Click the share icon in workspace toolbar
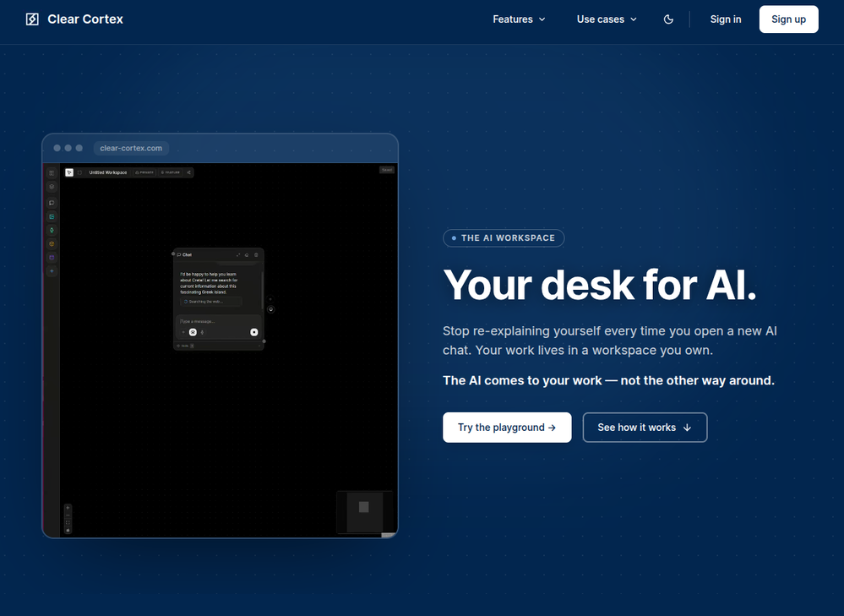The width and height of the screenshot is (844, 616). [188, 172]
